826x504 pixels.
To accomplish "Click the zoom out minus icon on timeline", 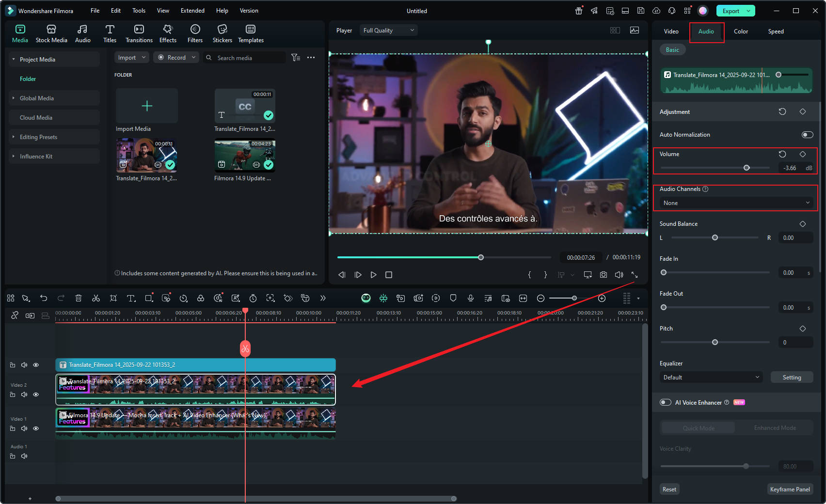I will click(x=541, y=298).
